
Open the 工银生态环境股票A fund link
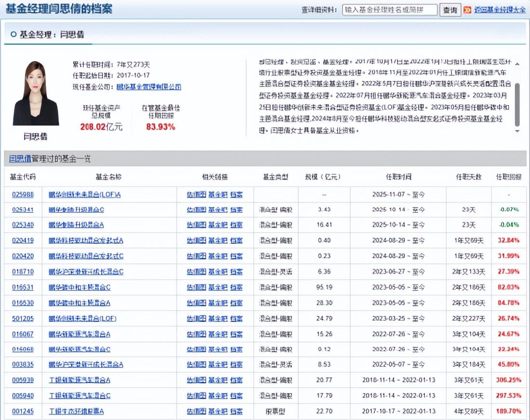(76, 411)
